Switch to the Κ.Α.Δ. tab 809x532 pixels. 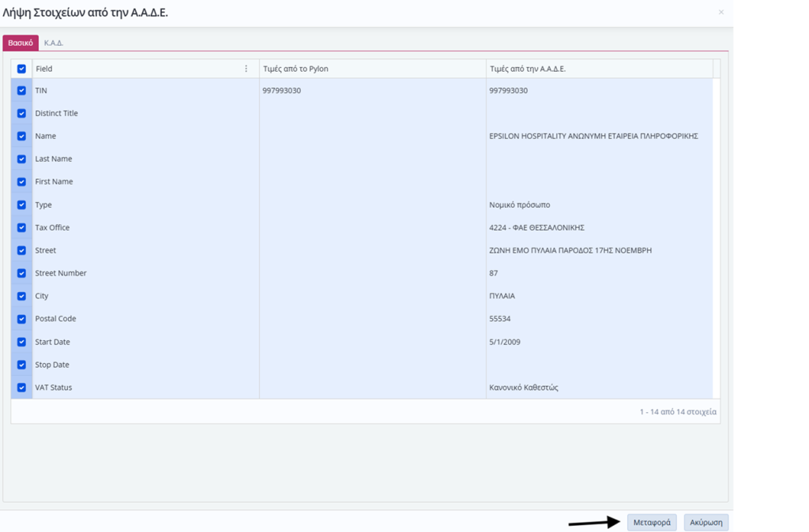pos(54,43)
